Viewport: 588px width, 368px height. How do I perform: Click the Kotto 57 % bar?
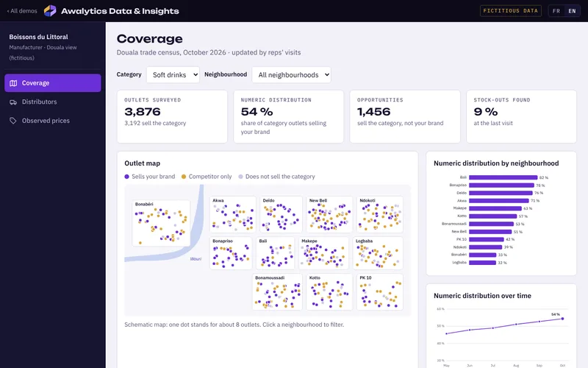[x=492, y=216]
